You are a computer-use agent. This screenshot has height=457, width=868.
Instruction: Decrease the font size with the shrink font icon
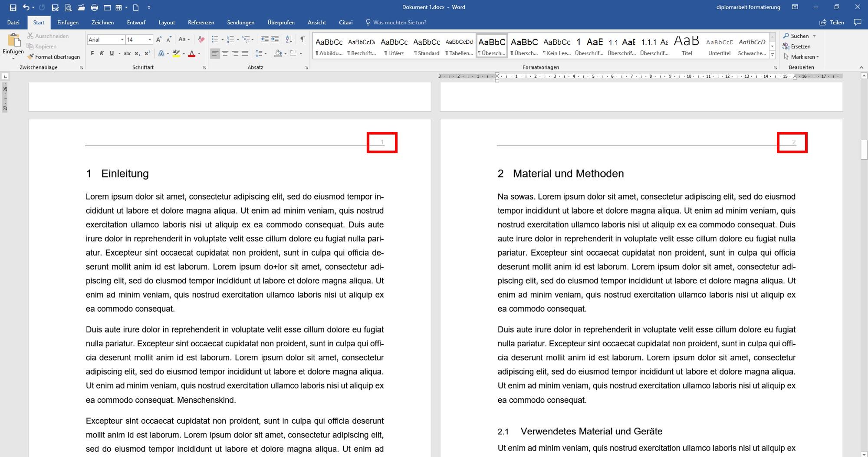click(169, 39)
